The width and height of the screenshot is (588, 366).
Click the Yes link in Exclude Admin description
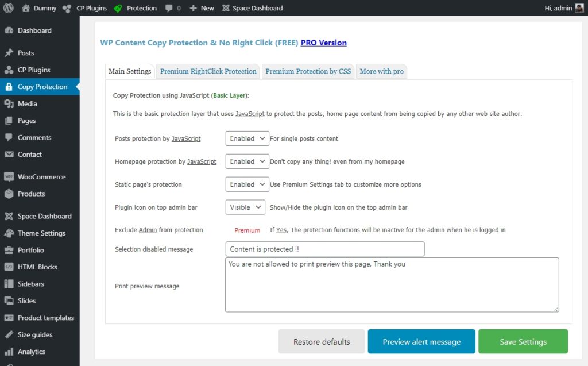[x=281, y=230]
